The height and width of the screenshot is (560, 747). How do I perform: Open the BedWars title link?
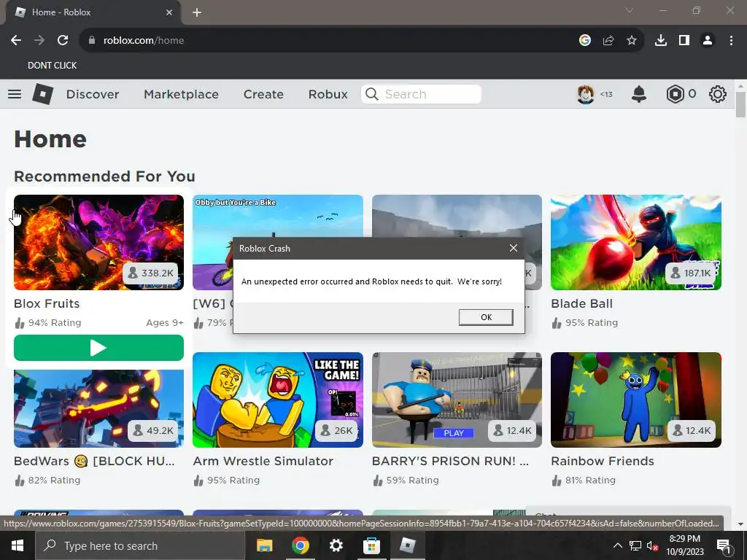[94, 461]
